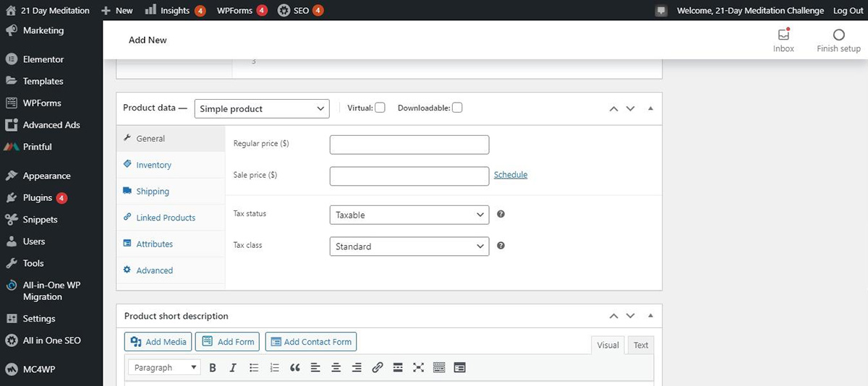Click the Bold formatting icon

213,367
